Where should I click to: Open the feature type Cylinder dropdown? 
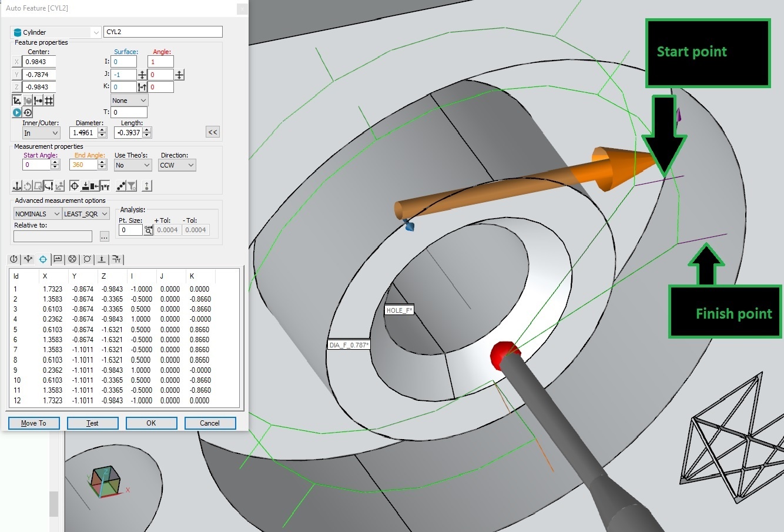(x=56, y=32)
